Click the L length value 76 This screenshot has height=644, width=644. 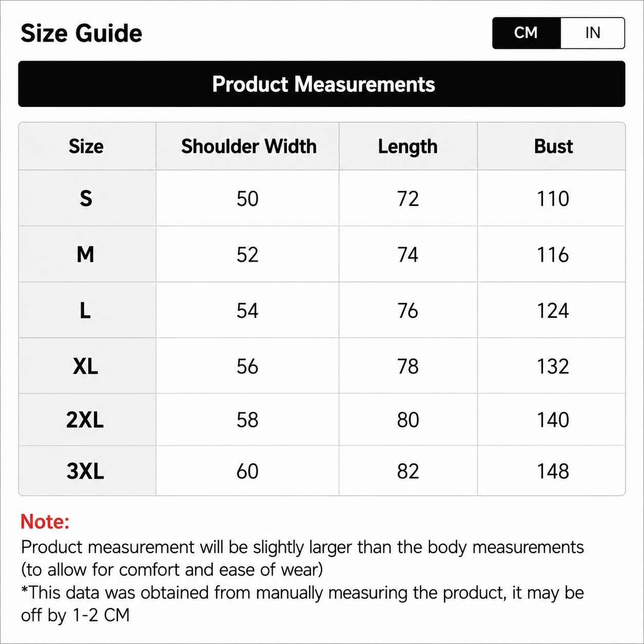pos(408,311)
